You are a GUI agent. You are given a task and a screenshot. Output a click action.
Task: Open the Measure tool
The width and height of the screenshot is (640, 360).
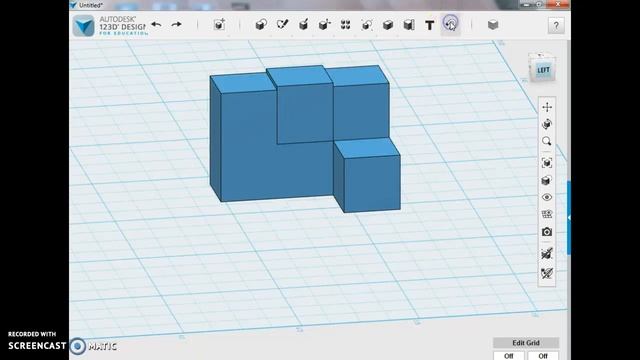point(409,25)
